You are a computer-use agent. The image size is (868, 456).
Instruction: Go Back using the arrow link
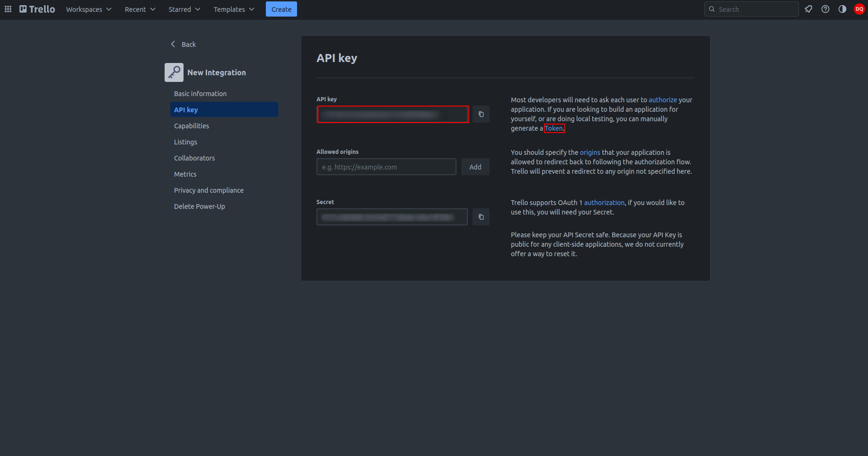(x=183, y=44)
